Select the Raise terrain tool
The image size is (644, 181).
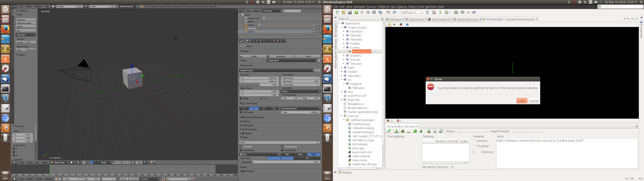coord(397,131)
